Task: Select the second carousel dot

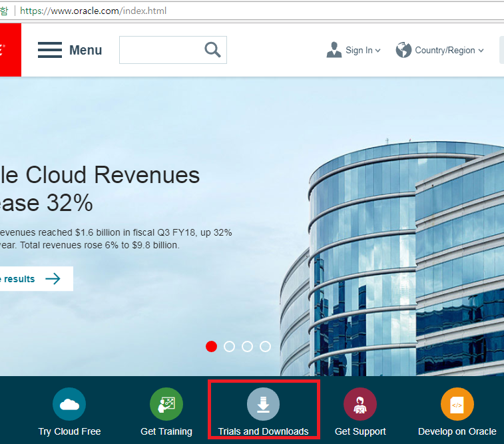Action: (229, 347)
